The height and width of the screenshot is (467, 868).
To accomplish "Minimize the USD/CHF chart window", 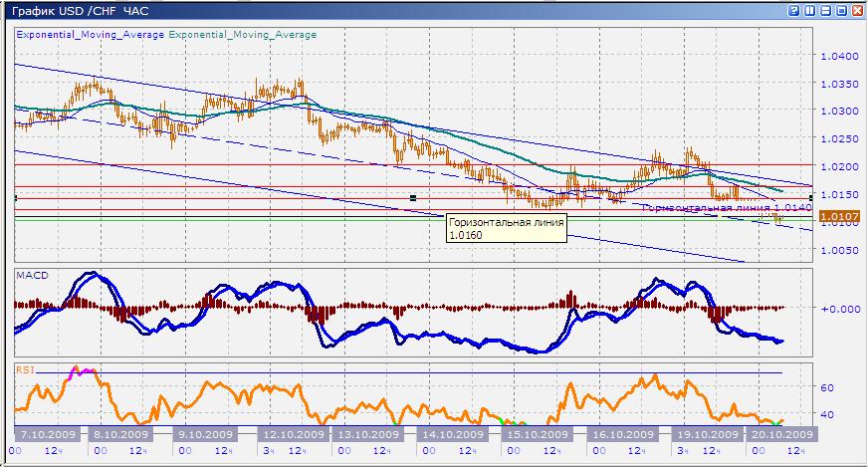I will (x=825, y=10).
